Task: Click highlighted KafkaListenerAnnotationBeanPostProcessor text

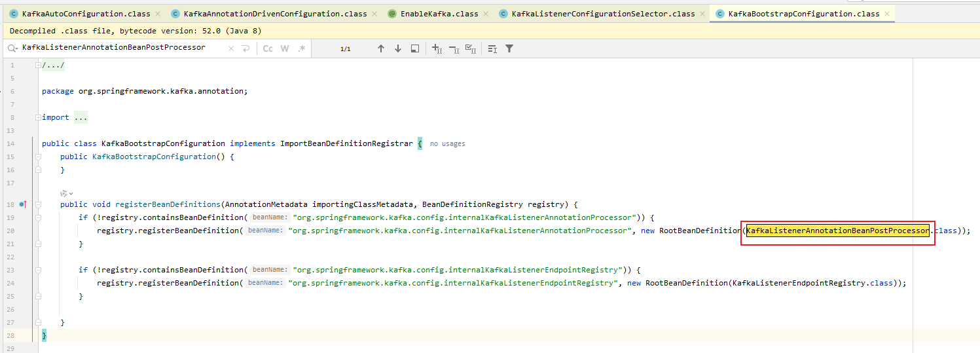Action: (x=837, y=231)
